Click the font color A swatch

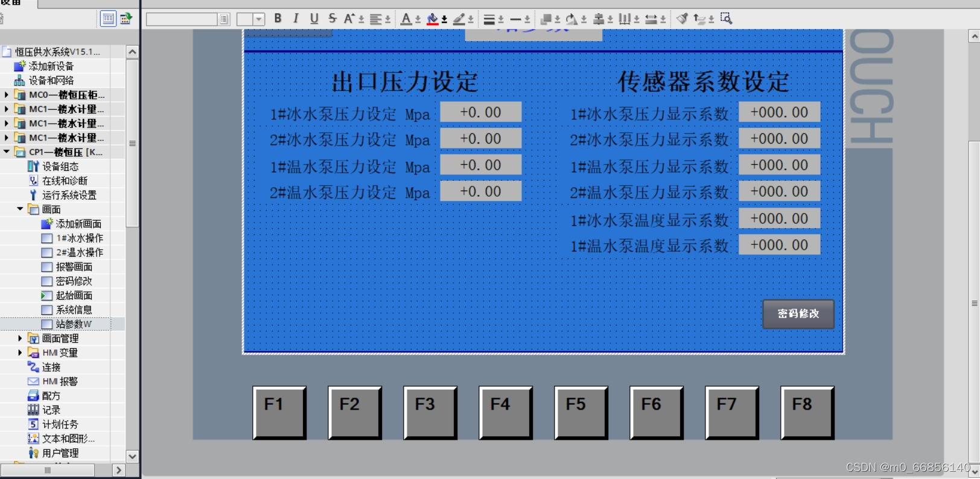406,19
